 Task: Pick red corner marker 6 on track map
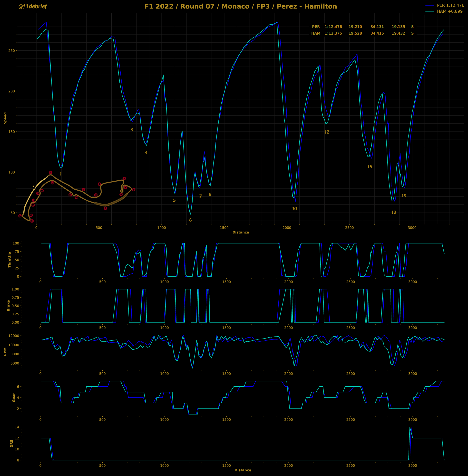click(x=121, y=194)
